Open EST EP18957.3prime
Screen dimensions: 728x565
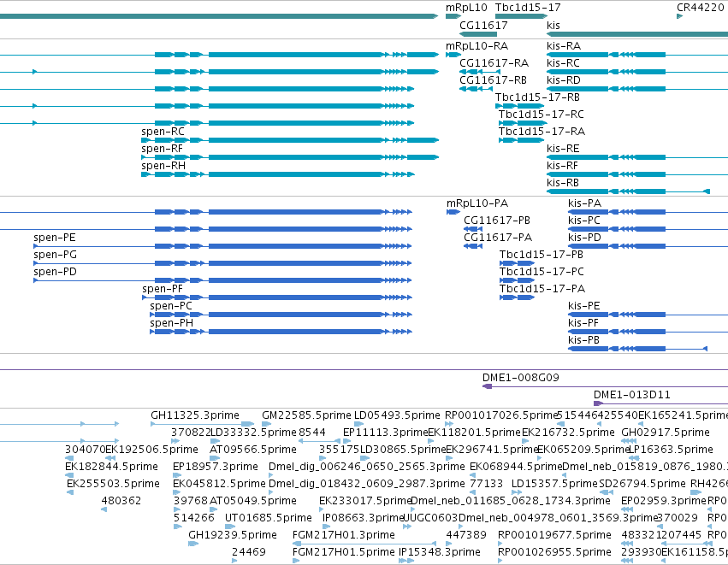[x=216, y=467]
